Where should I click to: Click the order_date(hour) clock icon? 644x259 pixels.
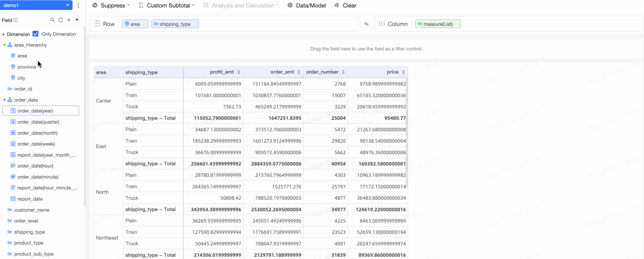[x=13, y=166]
